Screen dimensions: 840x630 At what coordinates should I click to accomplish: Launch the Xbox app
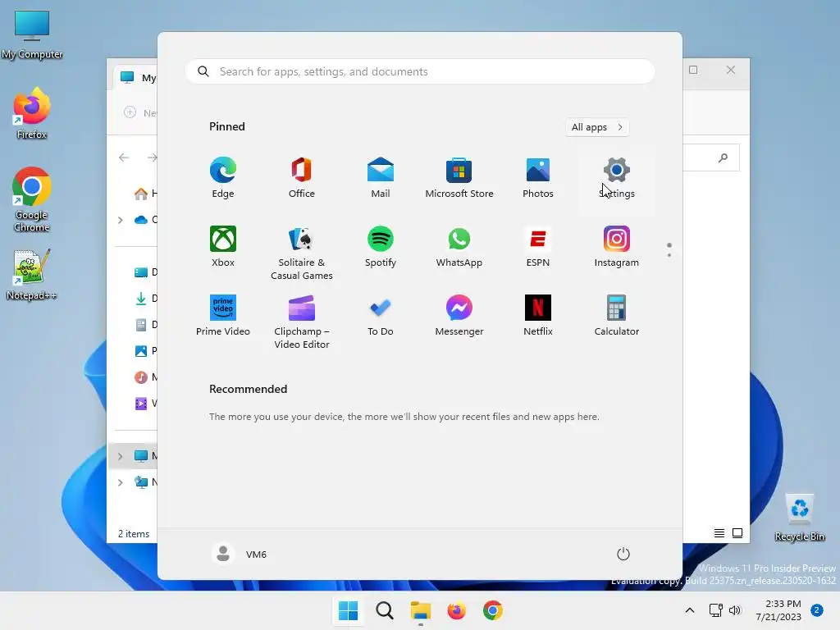click(x=223, y=246)
